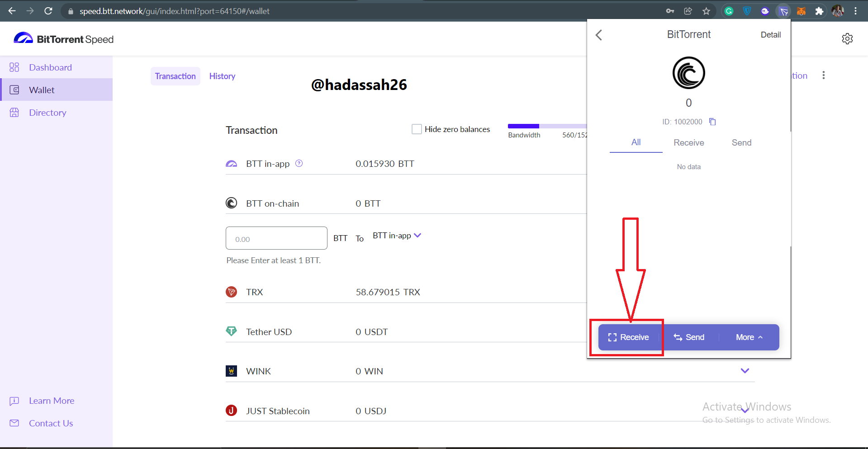Click the BTT in-app row icon
The height and width of the screenshot is (449, 868).
[231, 163]
